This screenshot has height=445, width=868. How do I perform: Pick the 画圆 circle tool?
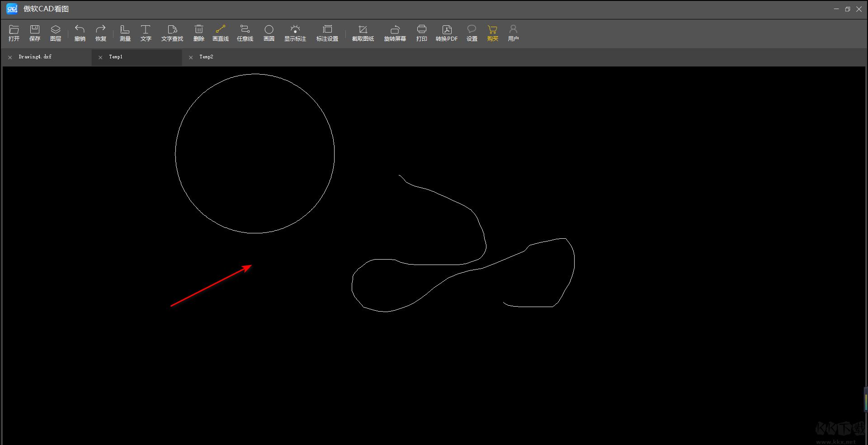tap(269, 33)
